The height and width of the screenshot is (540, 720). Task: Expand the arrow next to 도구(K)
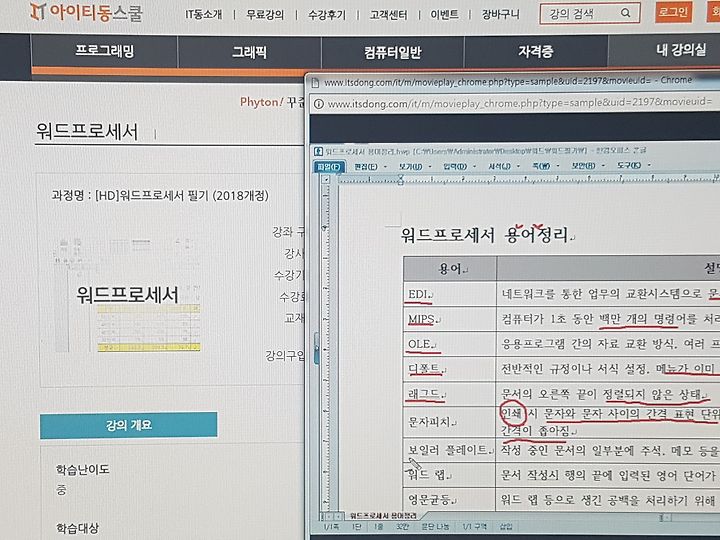(x=649, y=165)
